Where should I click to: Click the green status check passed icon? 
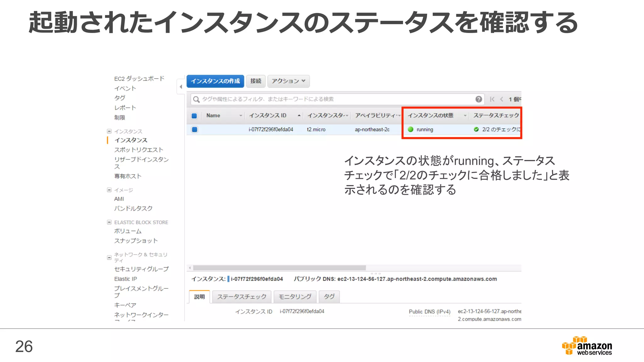tap(476, 129)
